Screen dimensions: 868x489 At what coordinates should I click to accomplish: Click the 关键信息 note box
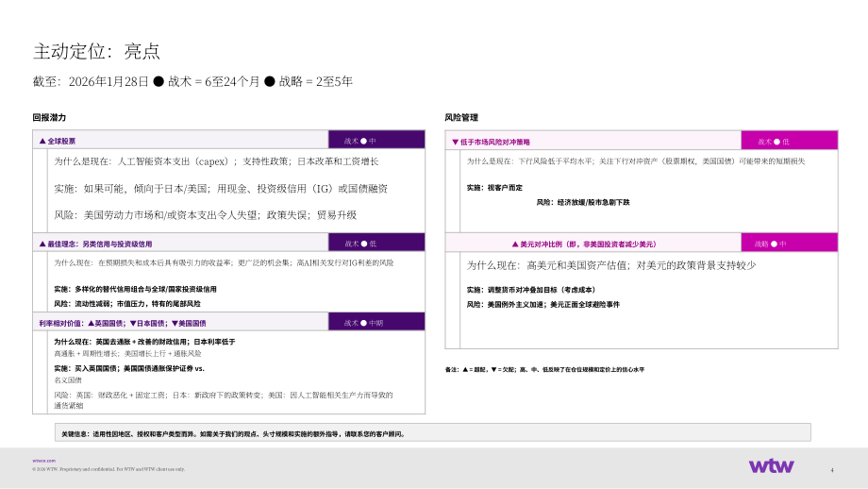pyautogui.click(x=433, y=432)
